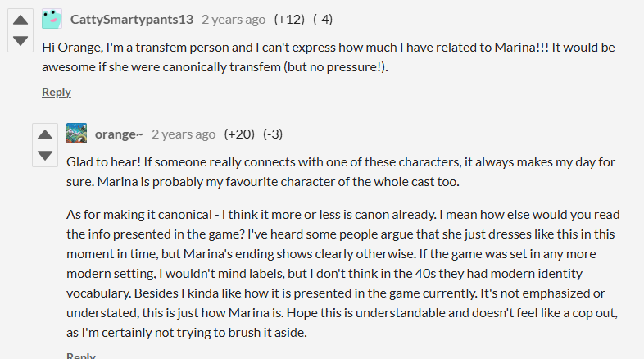The width and height of the screenshot is (644, 359).
Task: Open permalink timestamp on CattySmartypants13's comment
Action: 234,20
